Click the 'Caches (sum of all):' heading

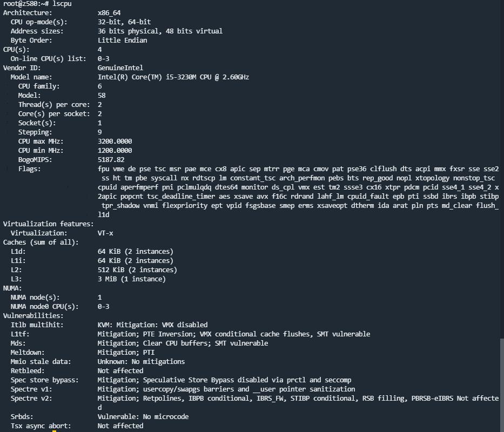pyautogui.click(x=41, y=242)
